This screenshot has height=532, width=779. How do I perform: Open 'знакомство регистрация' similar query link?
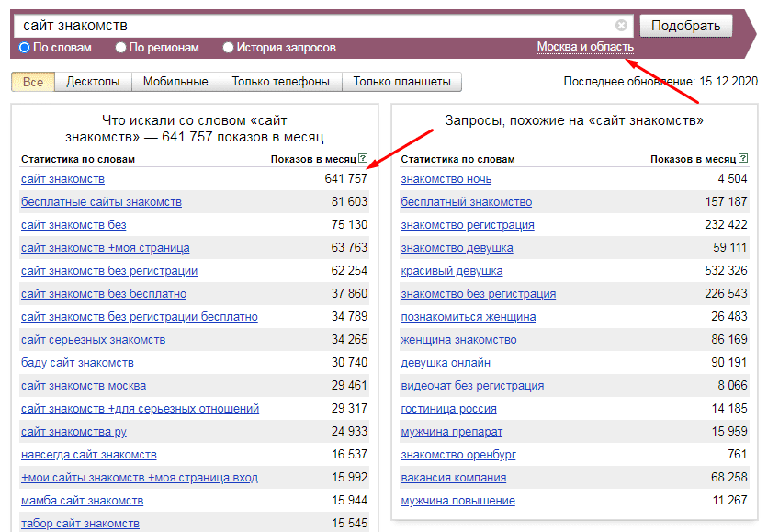click(x=468, y=225)
